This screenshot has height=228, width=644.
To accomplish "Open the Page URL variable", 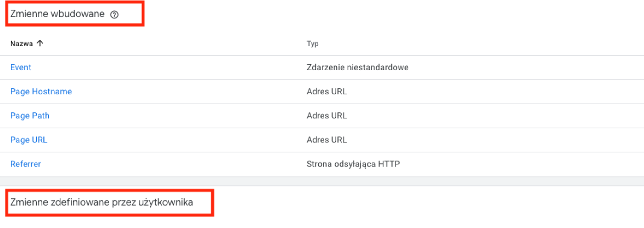I will tap(29, 140).
